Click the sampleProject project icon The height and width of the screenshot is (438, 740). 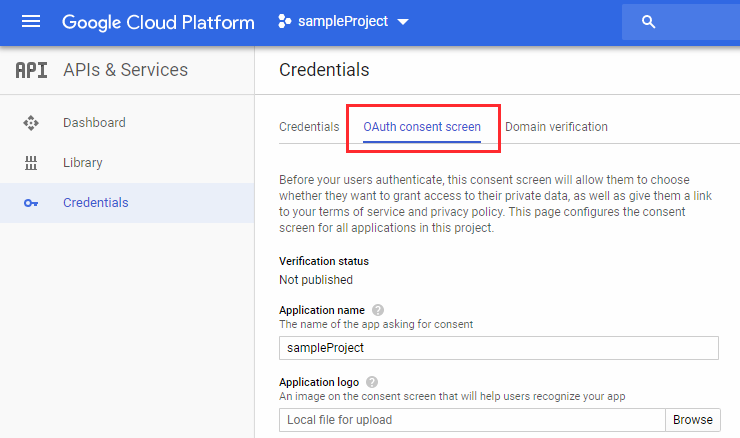[284, 21]
